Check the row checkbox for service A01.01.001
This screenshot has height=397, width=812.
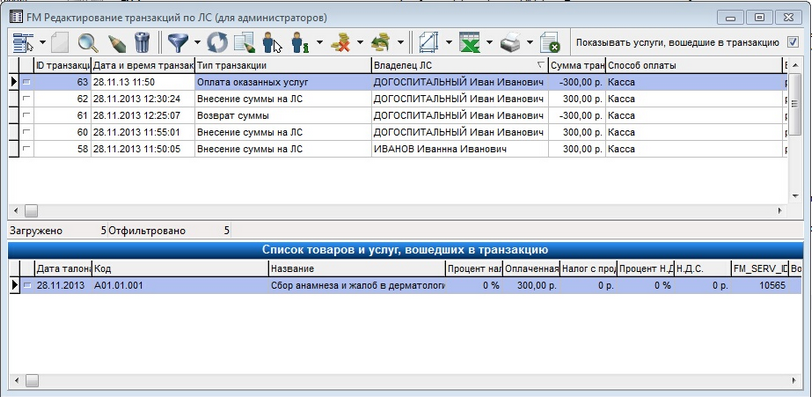point(26,285)
